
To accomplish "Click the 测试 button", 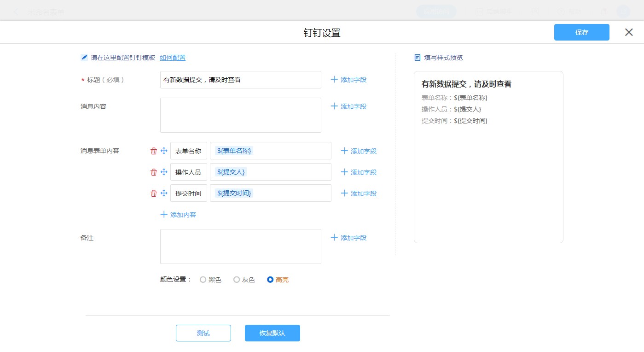I will tap(203, 333).
